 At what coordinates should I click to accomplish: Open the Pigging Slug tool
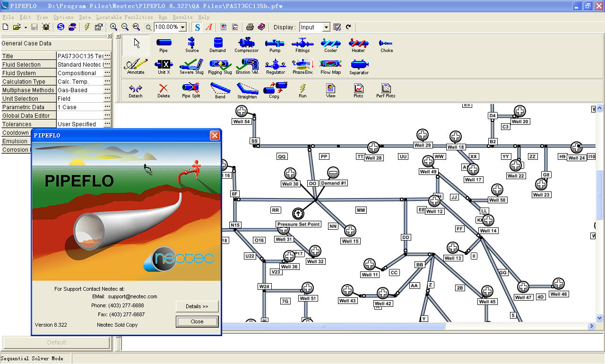point(220,67)
